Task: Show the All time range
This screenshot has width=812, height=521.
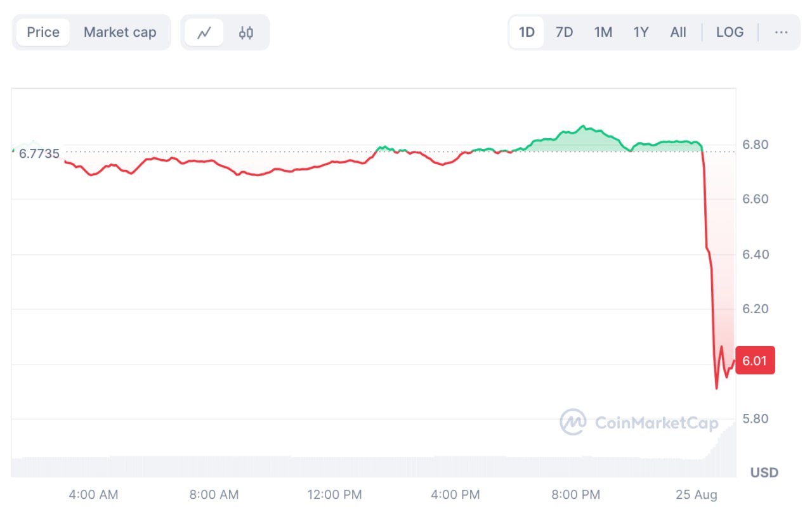Action: click(678, 32)
